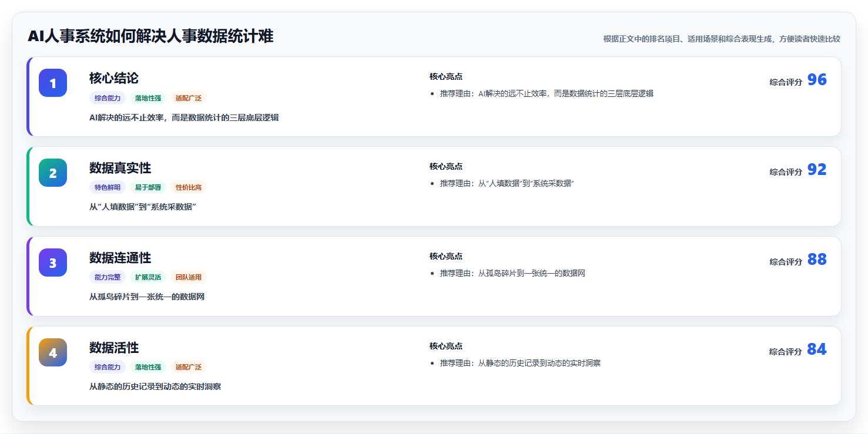Click the 综合能力 tag in the 数据活性 card
The height and width of the screenshot is (434, 868).
(108, 368)
